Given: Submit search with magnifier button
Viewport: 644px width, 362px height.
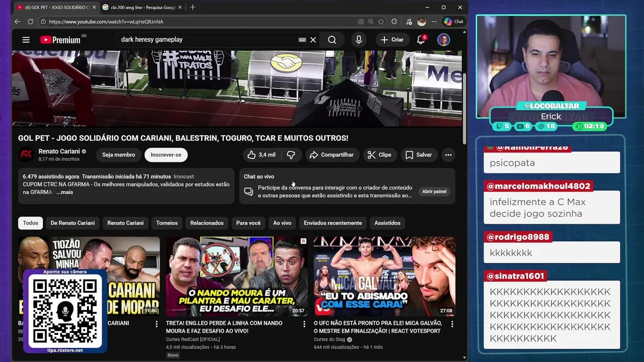Looking at the screenshot, I should pyautogui.click(x=332, y=40).
